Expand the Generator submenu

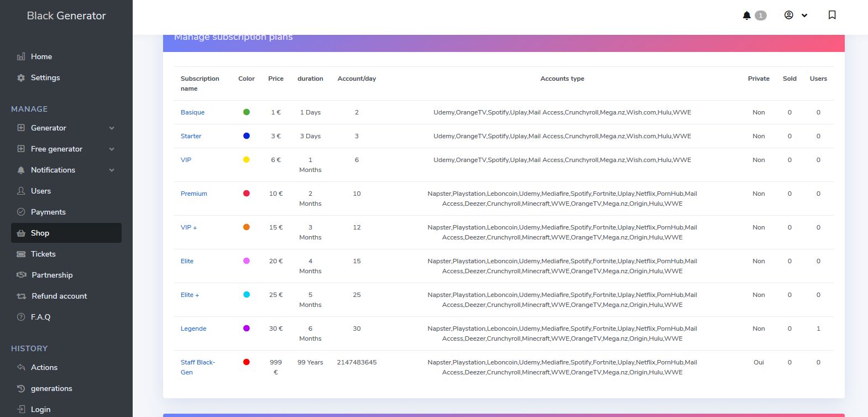pos(112,128)
